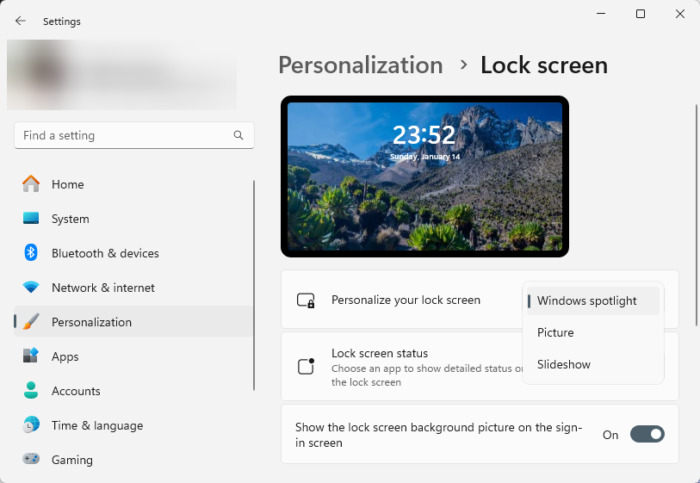The width and height of the screenshot is (700, 483).
Task: Open the Personalization sidebar item
Action: click(91, 322)
